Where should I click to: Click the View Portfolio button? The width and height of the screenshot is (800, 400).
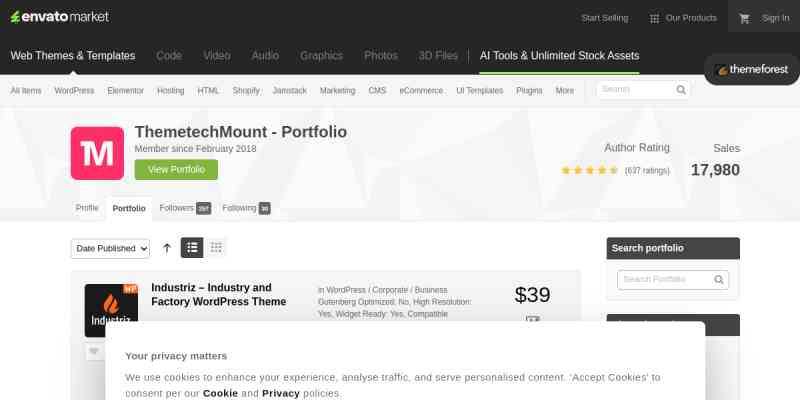tap(176, 169)
